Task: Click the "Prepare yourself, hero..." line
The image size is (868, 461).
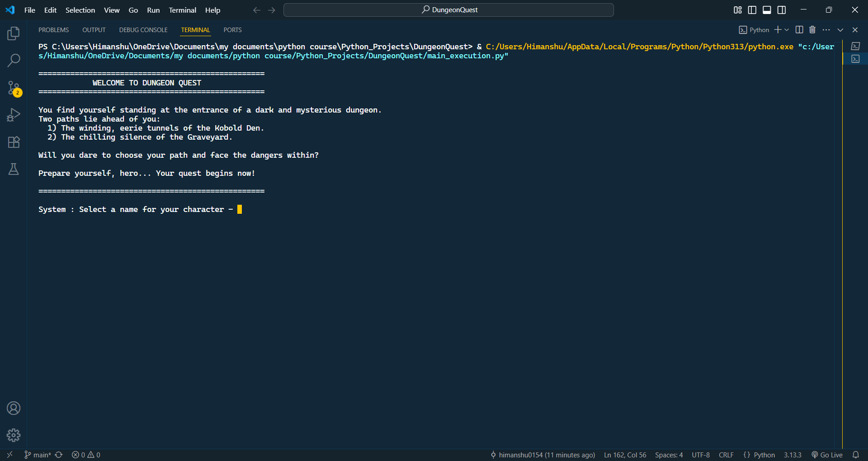Action: (x=147, y=173)
